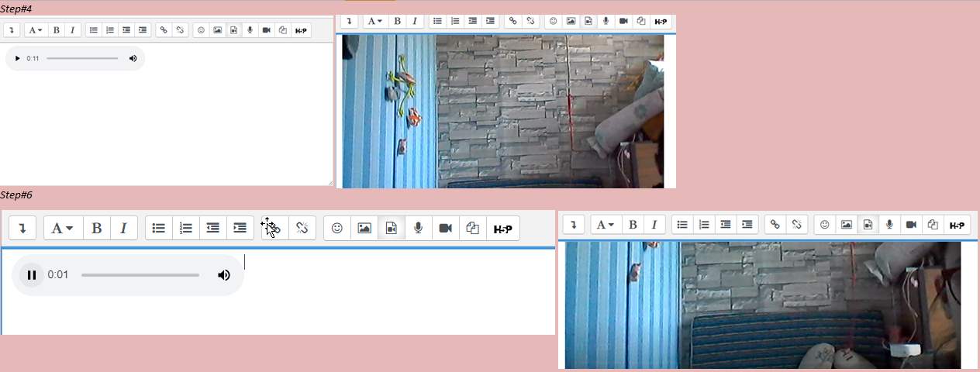Record audio in Step#6 audio editor
This screenshot has height=372, width=980.
(x=419, y=228)
